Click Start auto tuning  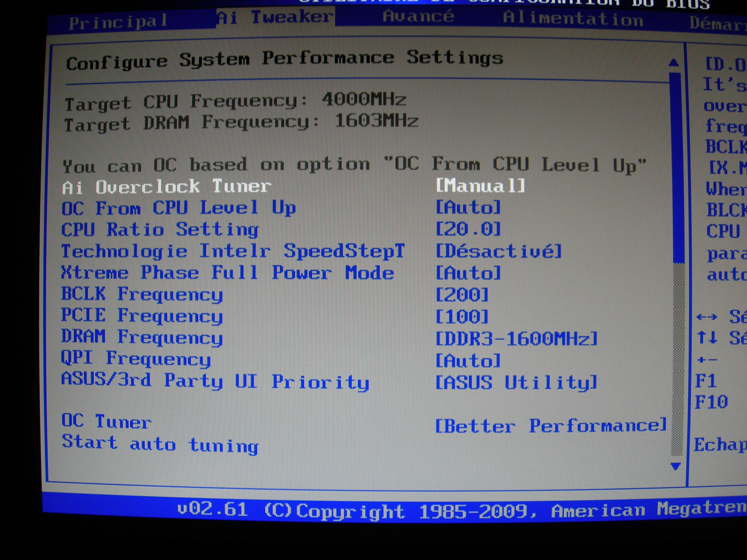pyautogui.click(x=160, y=444)
